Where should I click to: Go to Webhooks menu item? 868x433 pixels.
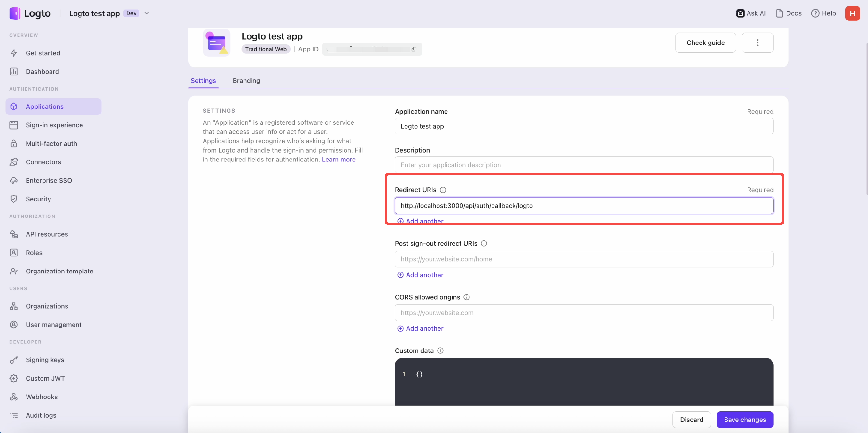click(54, 397)
